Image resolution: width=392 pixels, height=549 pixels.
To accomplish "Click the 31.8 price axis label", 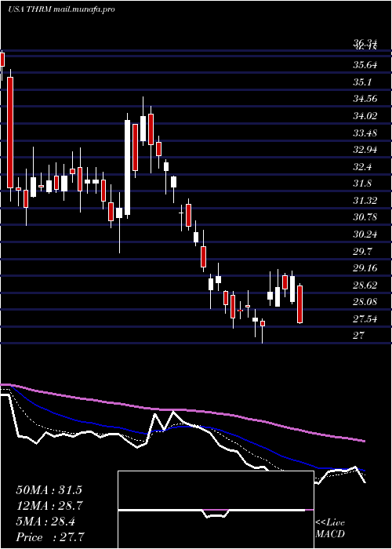I will [x=362, y=184].
